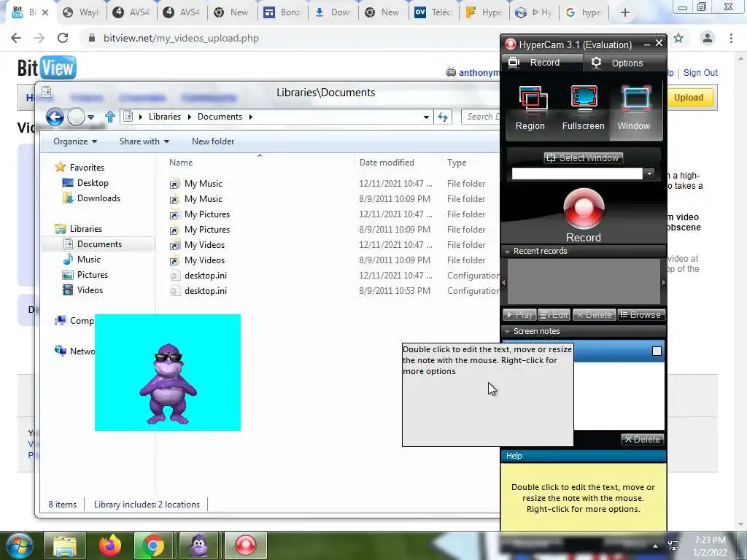Open Chrome's three-dot menu
The width and height of the screenshot is (747, 560).
click(731, 38)
